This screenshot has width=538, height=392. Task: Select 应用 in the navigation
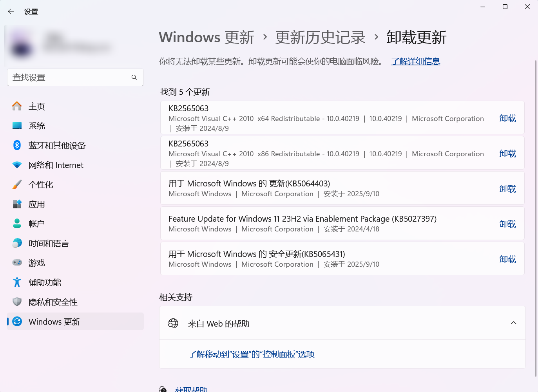click(75, 204)
